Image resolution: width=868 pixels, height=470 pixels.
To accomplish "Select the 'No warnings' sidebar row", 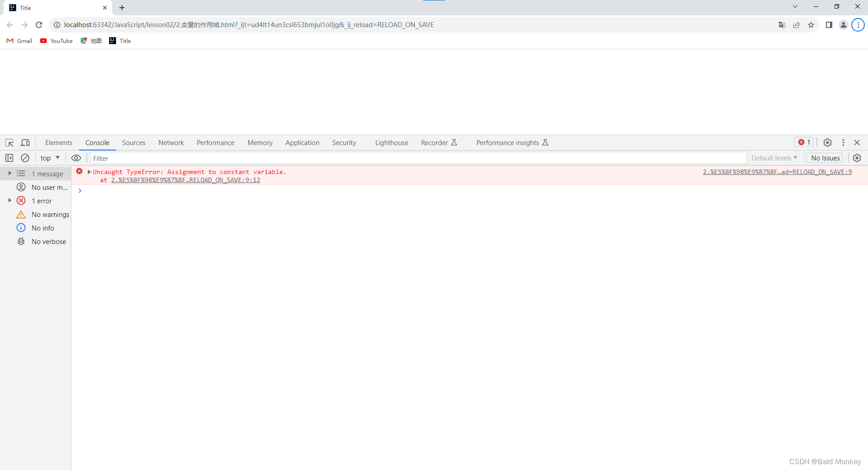I will [x=36, y=214].
